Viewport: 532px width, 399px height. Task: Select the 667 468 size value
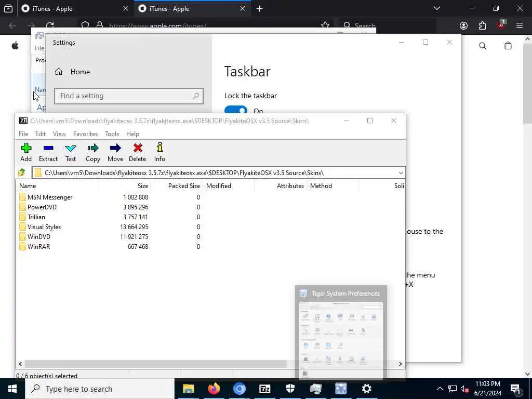coord(138,246)
